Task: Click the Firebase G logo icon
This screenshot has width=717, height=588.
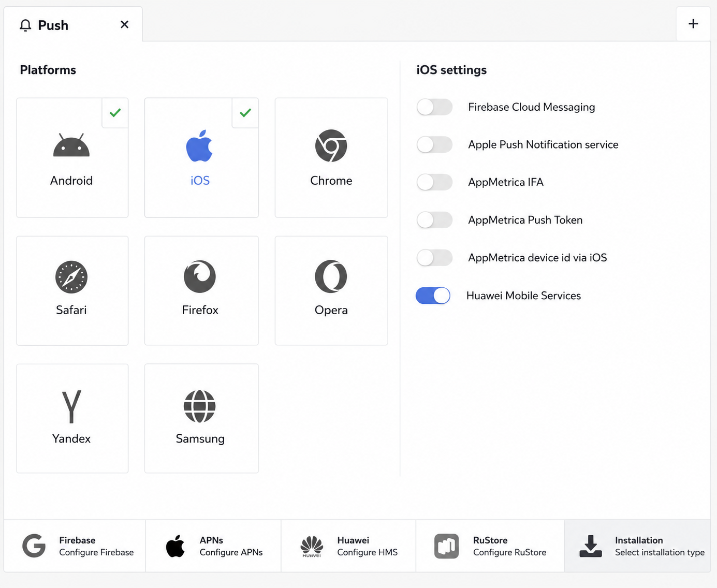Action: tap(34, 546)
